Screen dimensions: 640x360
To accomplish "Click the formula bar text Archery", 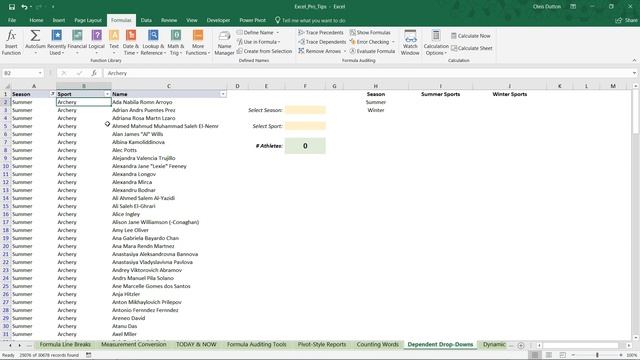I will (x=118, y=73).
